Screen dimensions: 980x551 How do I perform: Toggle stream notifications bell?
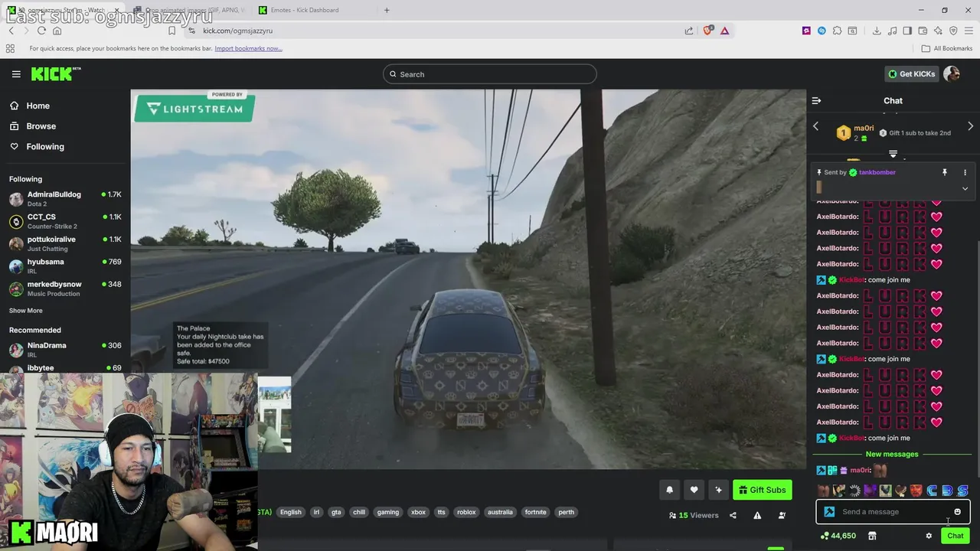click(x=669, y=490)
